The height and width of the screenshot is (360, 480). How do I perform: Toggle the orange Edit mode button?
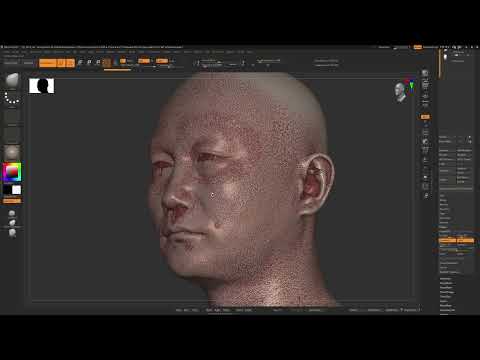[x=61, y=63]
